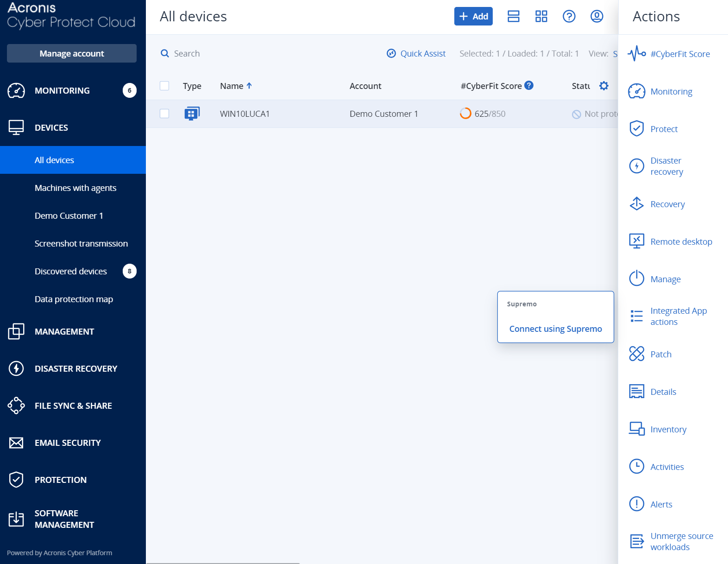
Task: Toggle the select-all checkbox in table header
Action: 164,86
